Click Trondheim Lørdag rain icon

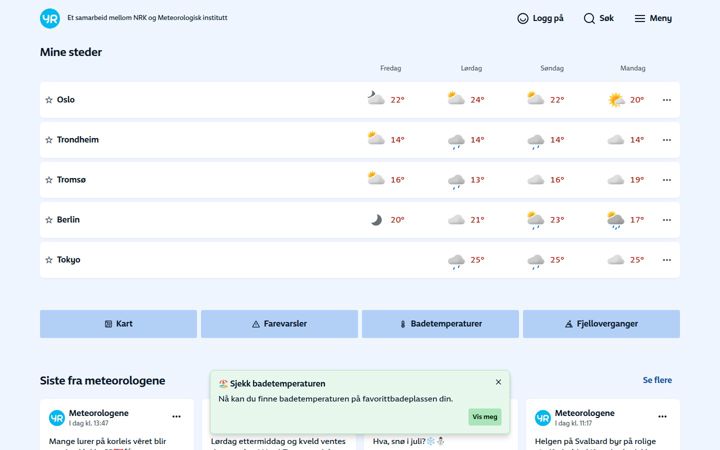(456, 141)
